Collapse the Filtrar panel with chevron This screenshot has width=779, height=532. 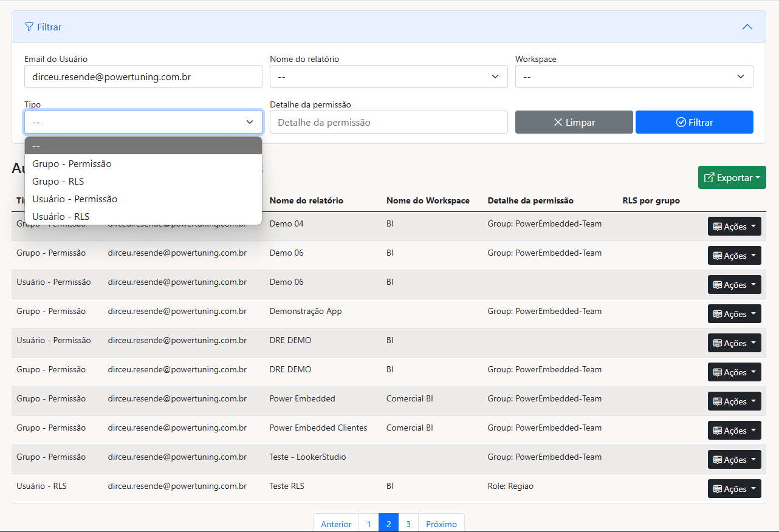point(747,27)
